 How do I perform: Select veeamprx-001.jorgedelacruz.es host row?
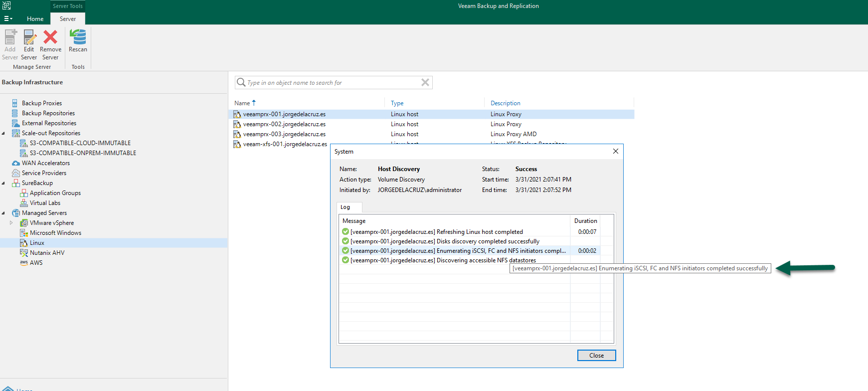point(431,114)
